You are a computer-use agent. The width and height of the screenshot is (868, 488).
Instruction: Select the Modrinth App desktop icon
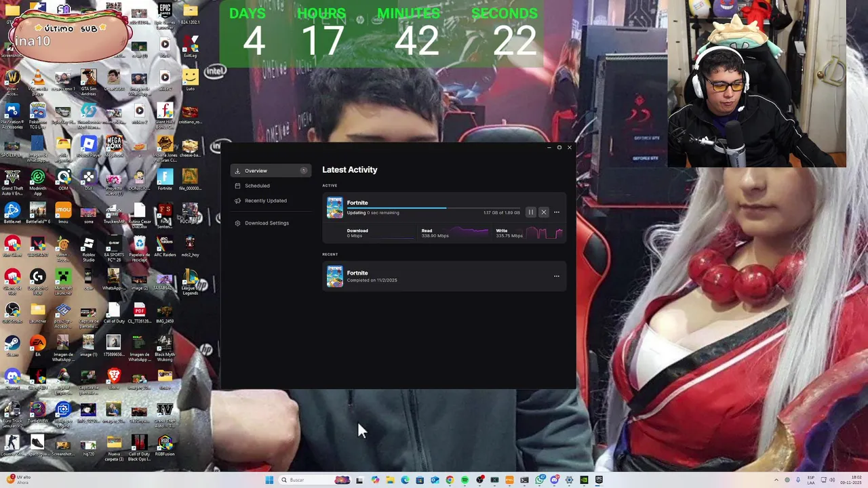click(38, 180)
